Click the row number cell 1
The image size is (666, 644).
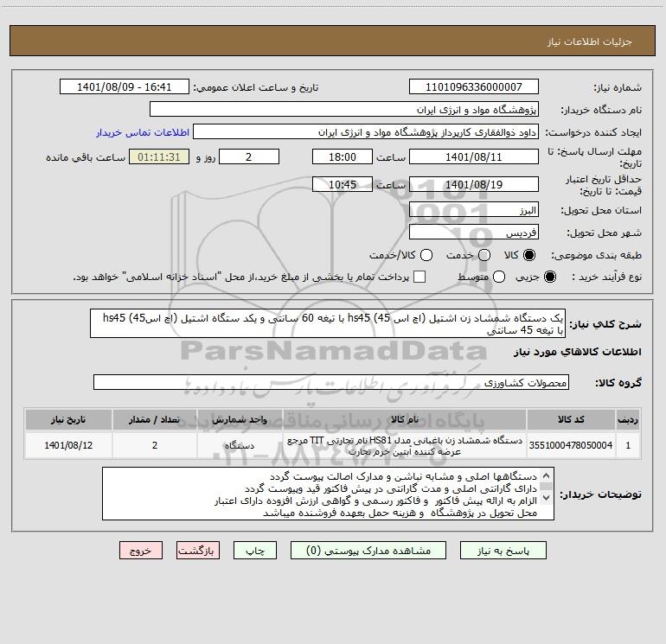[628, 445]
